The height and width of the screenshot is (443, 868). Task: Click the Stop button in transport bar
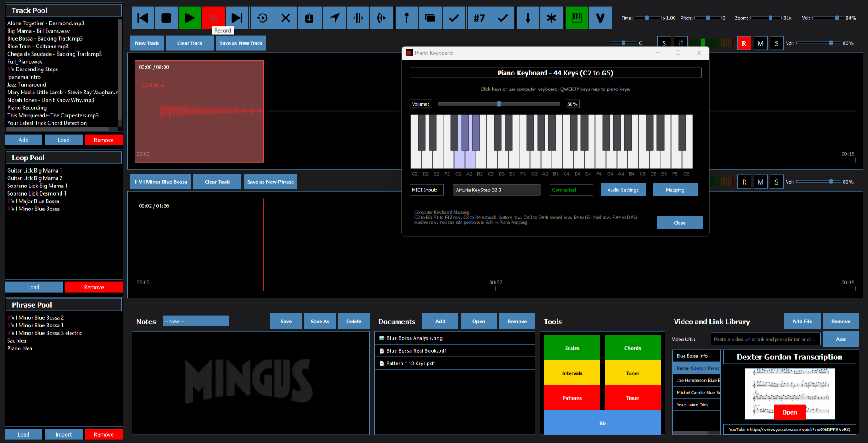[x=166, y=18]
